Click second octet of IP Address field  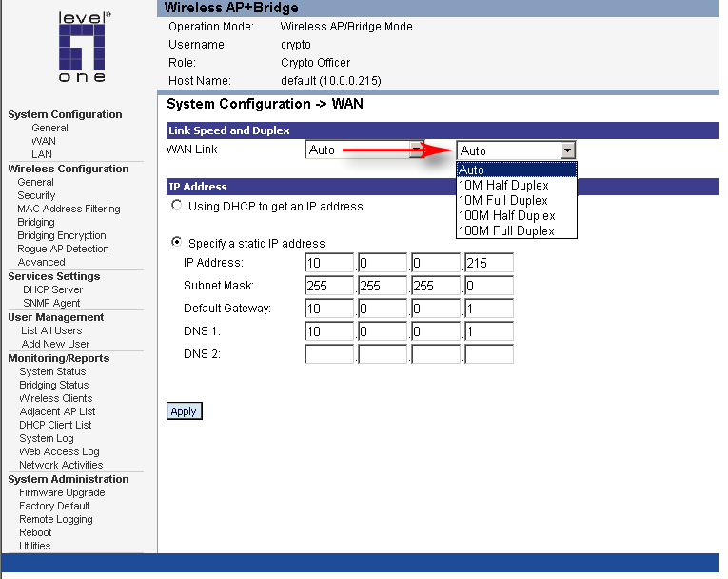383,263
